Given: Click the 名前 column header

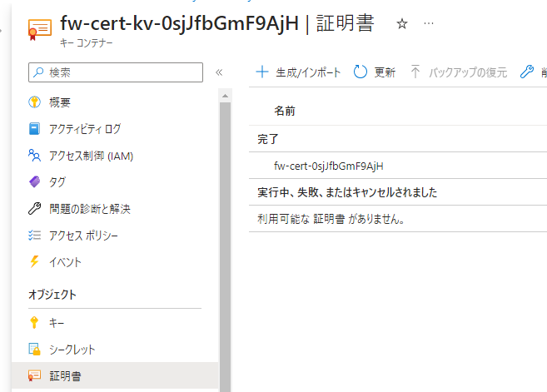Looking at the screenshot, I should (285, 111).
